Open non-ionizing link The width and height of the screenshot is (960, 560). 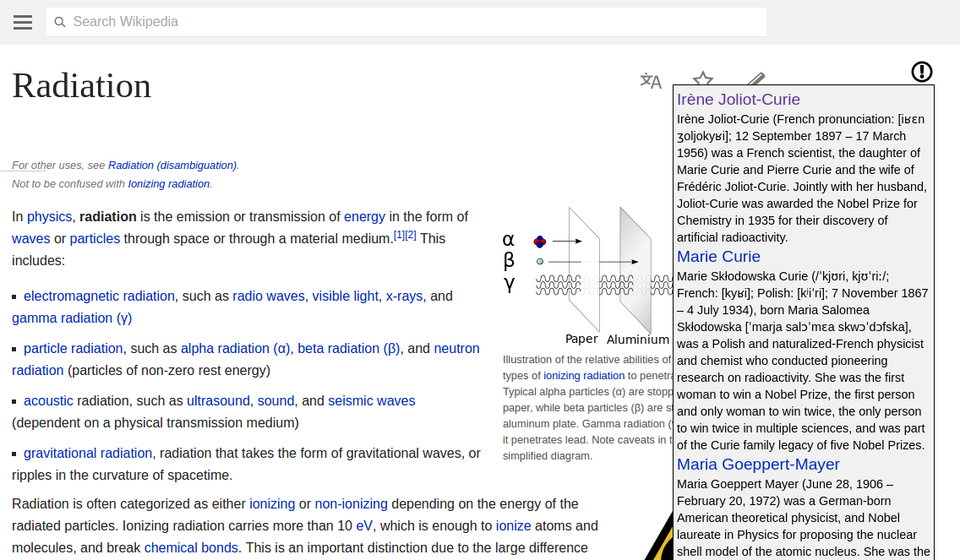(x=351, y=504)
